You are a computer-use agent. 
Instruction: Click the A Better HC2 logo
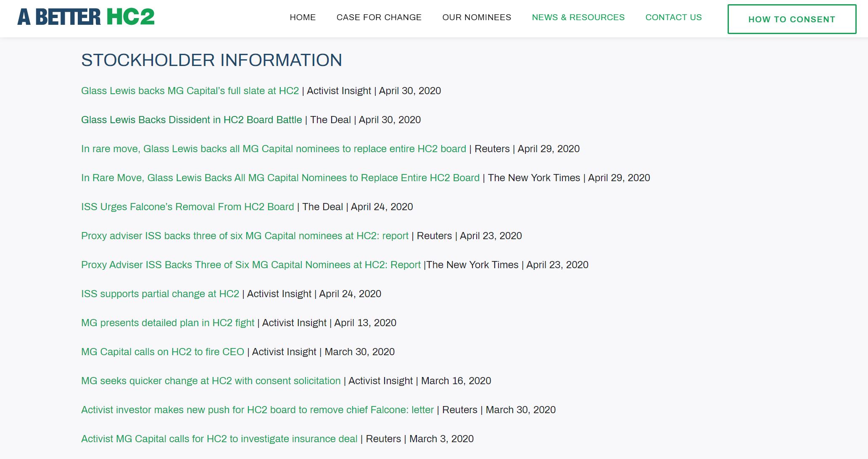(x=86, y=17)
